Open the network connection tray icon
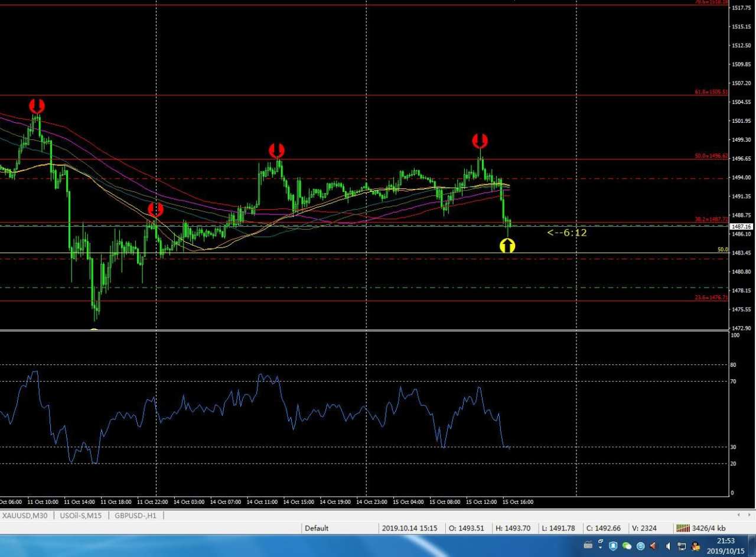 pos(682,546)
